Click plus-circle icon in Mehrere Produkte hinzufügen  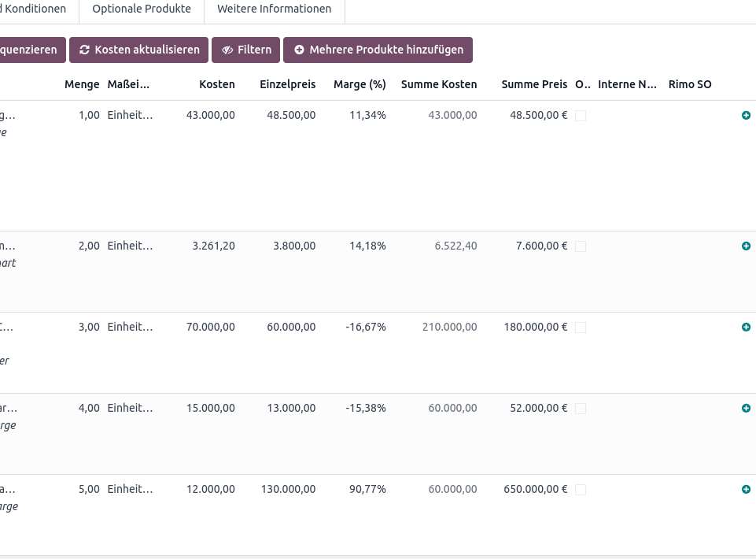pyautogui.click(x=300, y=50)
